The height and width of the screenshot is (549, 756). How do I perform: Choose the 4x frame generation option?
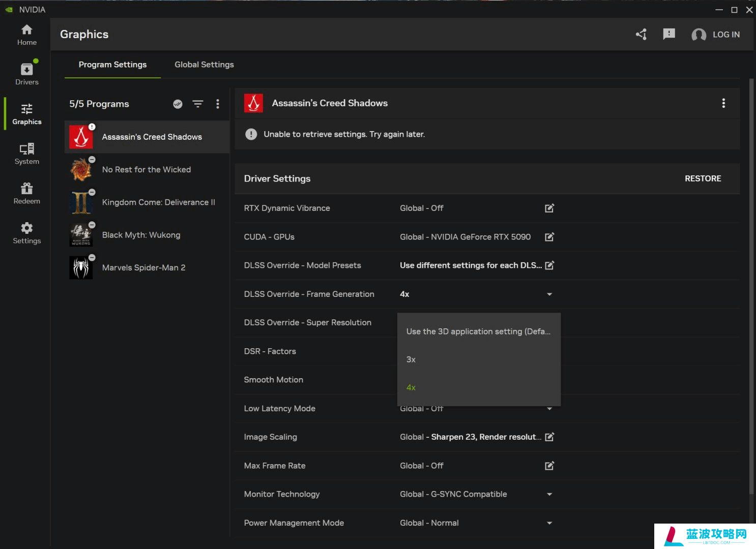click(x=479, y=387)
